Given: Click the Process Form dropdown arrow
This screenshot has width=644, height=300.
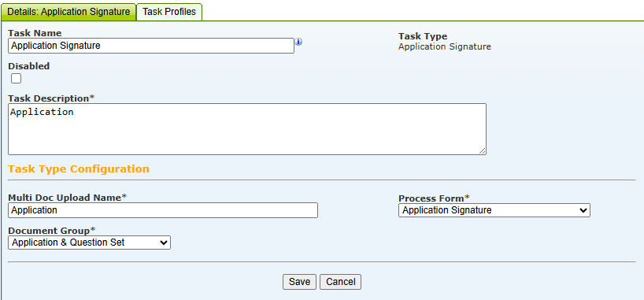Looking at the screenshot, I should [583, 210].
